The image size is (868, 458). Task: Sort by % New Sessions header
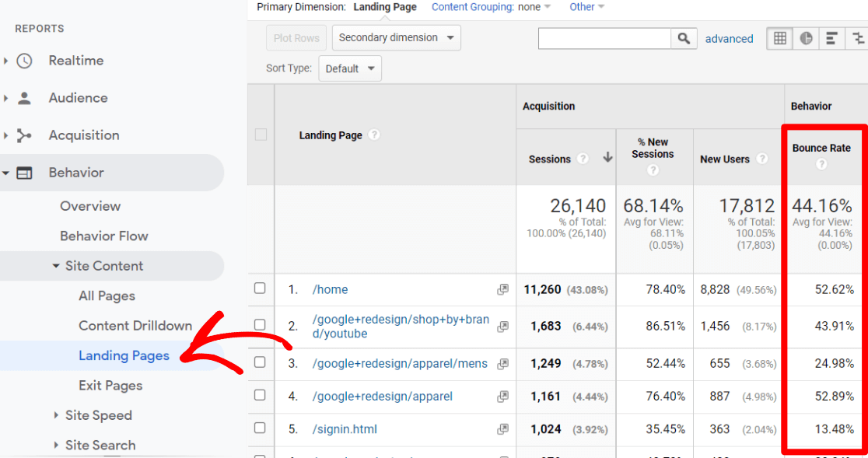click(x=653, y=149)
